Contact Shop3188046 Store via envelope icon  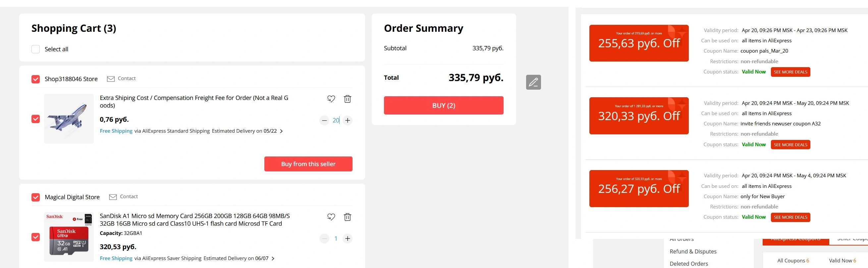(111, 79)
